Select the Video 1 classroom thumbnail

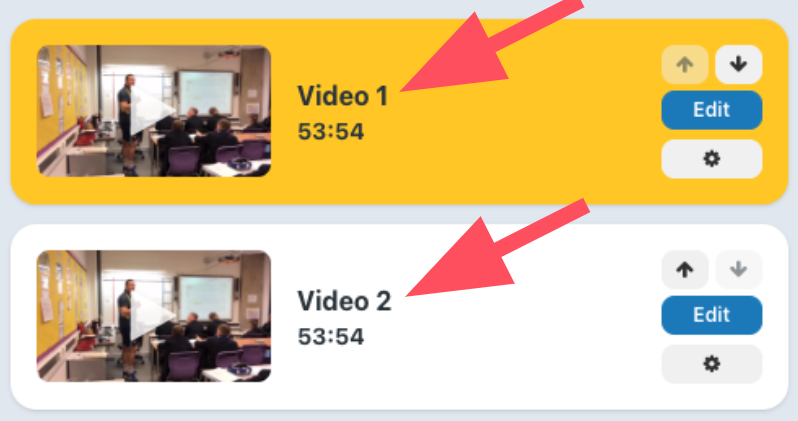tap(154, 111)
